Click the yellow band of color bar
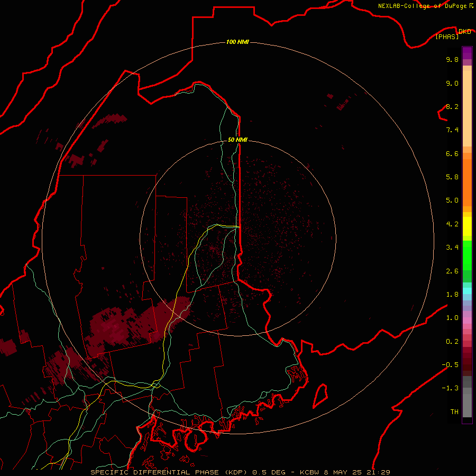This screenshot has width=476, height=476. pos(467,226)
